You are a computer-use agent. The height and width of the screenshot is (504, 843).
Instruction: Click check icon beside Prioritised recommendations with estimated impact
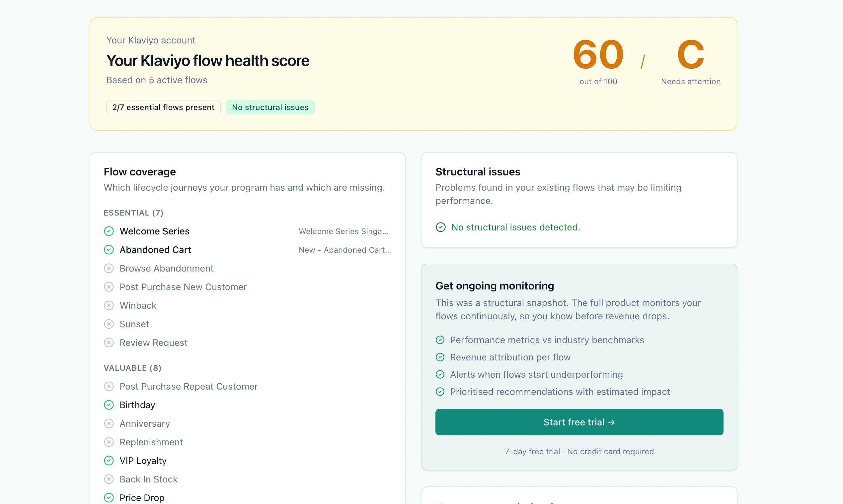[440, 392]
